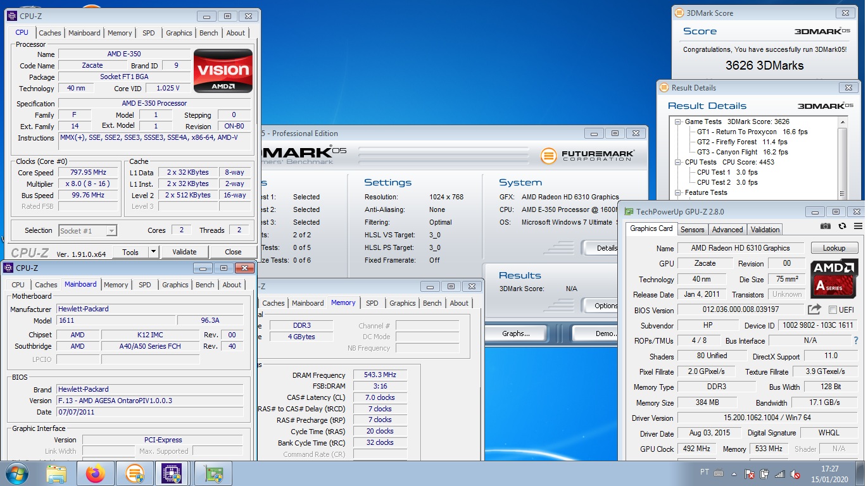Click the Action Center flag tray icon

[750, 473]
